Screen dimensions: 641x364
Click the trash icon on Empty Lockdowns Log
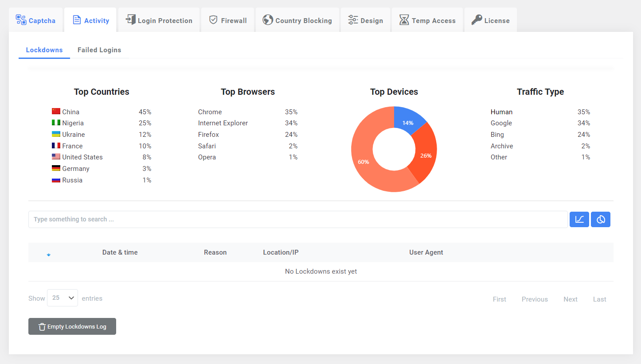pos(42,327)
